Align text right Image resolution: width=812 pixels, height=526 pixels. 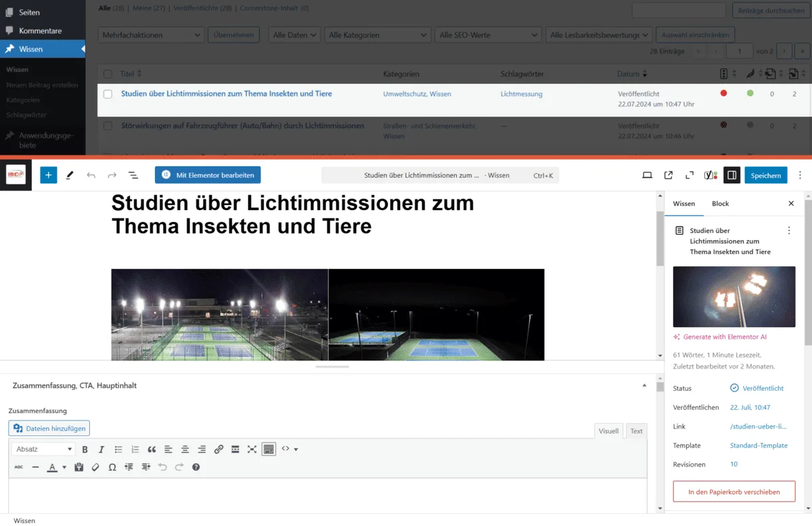(202, 449)
